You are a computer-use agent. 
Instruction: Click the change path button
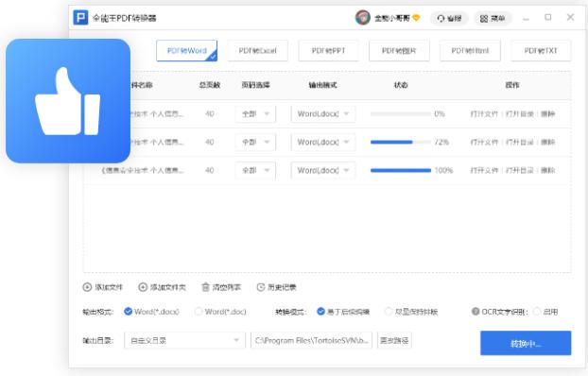pyautogui.click(x=394, y=340)
